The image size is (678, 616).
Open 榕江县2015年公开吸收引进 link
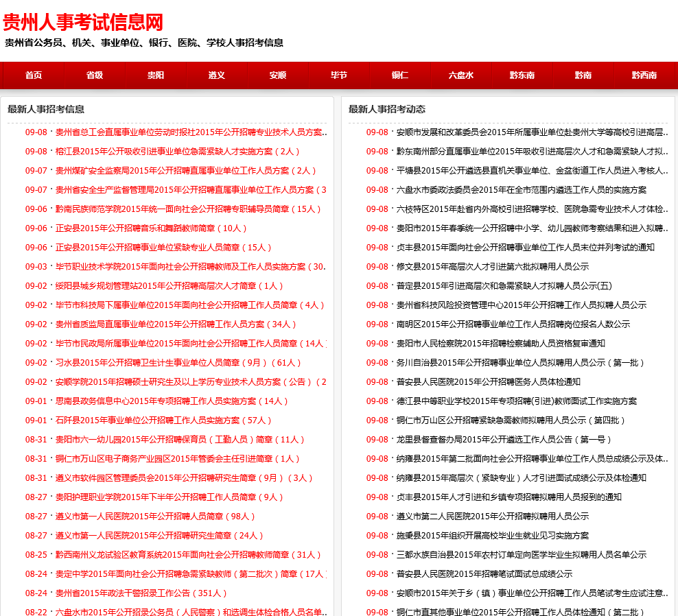(x=177, y=152)
